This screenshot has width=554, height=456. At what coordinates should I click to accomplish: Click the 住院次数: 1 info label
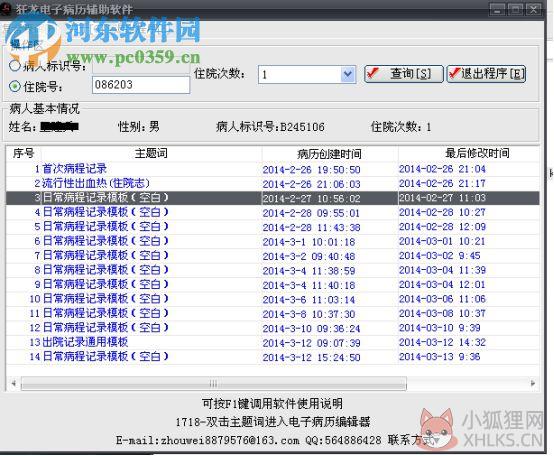point(401,127)
